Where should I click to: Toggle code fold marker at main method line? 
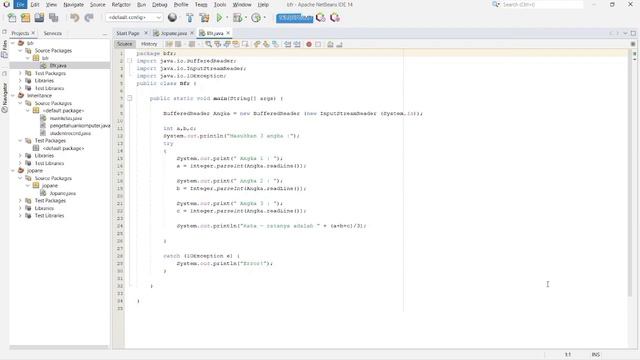[x=130, y=98]
